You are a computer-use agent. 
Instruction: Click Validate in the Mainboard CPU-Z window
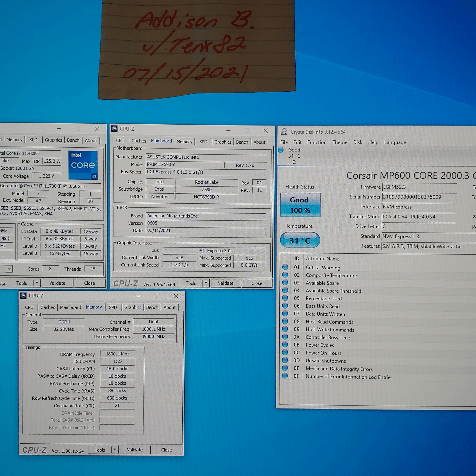coord(226,283)
